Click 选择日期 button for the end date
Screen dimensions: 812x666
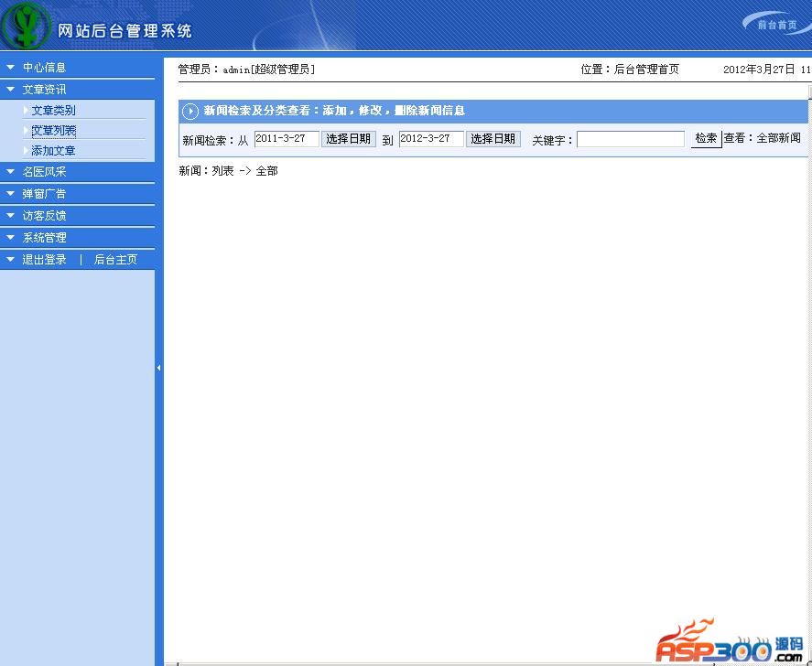(x=493, y=139)
